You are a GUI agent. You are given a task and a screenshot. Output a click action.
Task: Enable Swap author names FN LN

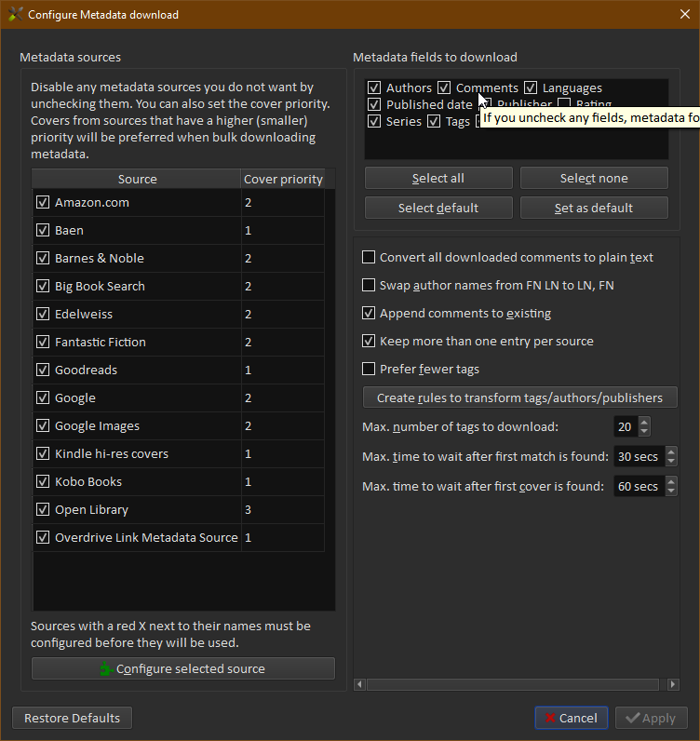tap(369, 285)
